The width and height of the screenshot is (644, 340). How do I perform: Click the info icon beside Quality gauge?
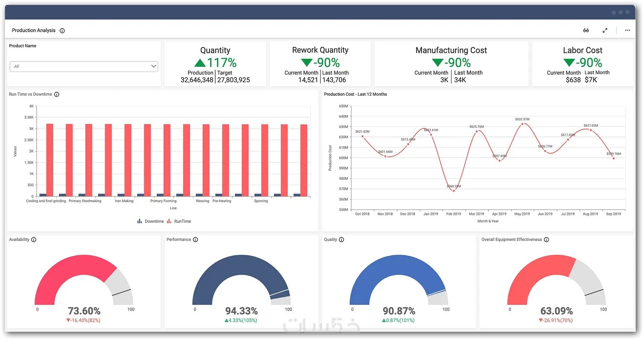[341, 239]
